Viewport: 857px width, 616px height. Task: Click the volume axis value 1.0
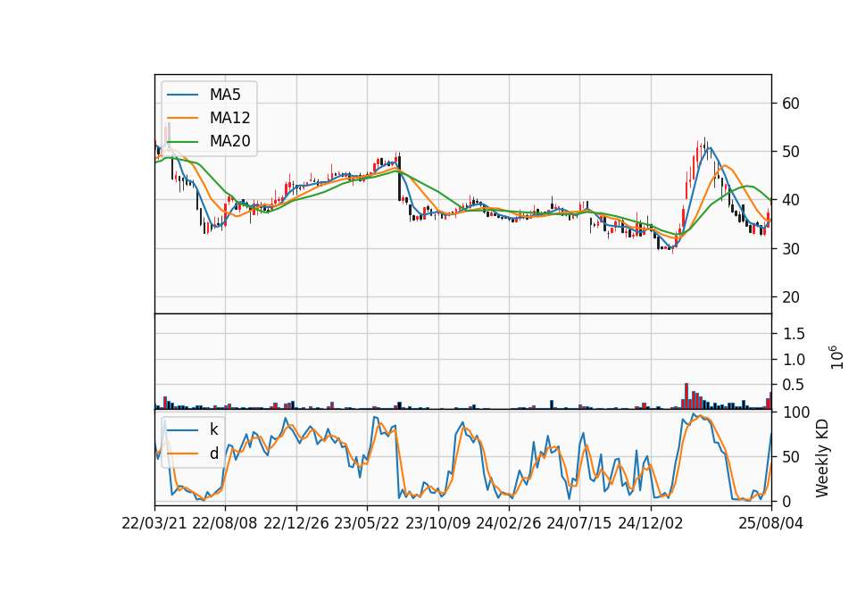tap(794, 360)
